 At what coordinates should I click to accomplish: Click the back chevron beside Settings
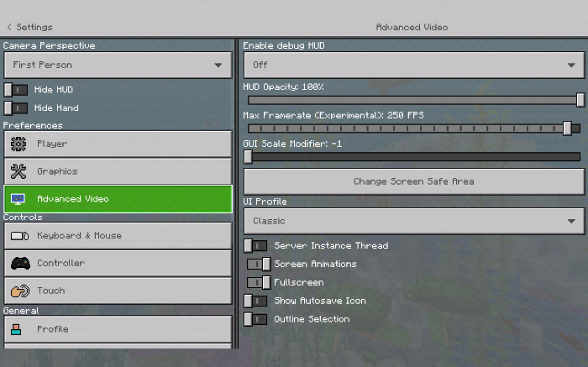pos(9,27)
